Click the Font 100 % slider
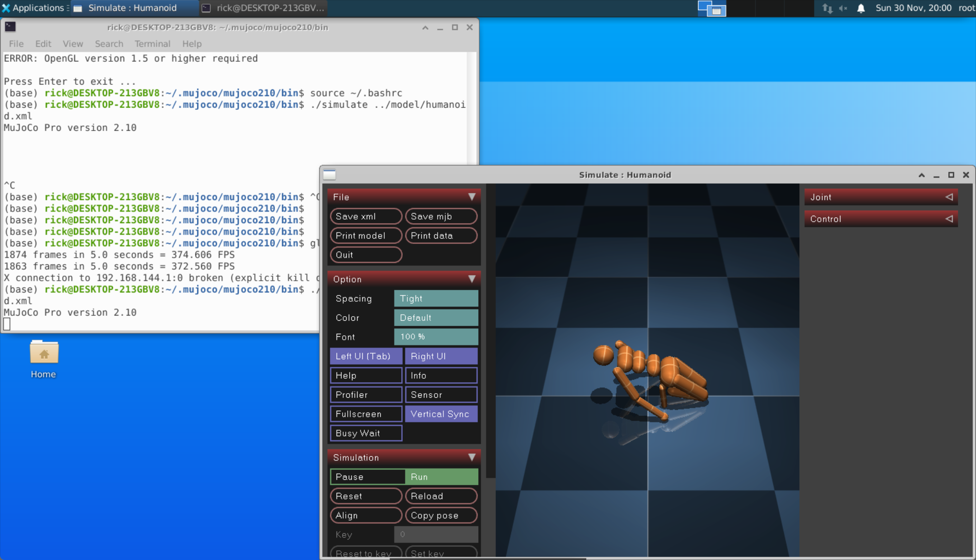This screenshot has width=976, height=560. pyautogui.click(x=436, y=337)
